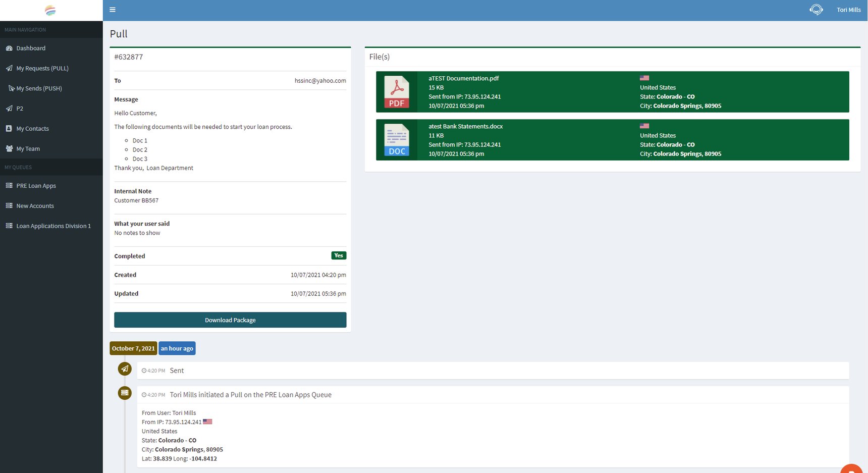868x473 pixels.
Task: Click the 'Doc 3' list item
Action: click(x=140, y=159)
